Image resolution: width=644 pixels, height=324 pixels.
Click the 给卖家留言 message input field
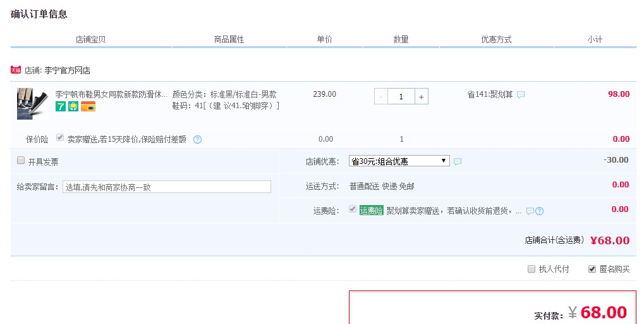[167, 187]
